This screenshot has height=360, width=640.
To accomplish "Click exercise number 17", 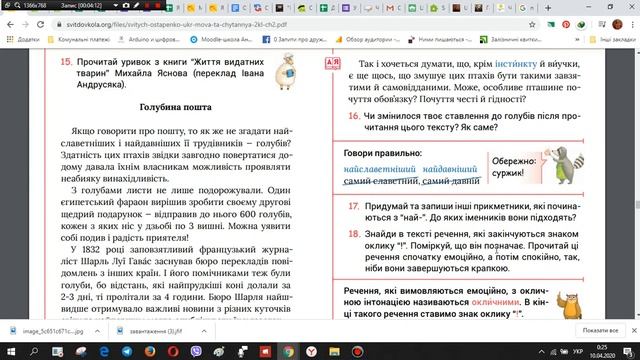I will click(353, 206).
